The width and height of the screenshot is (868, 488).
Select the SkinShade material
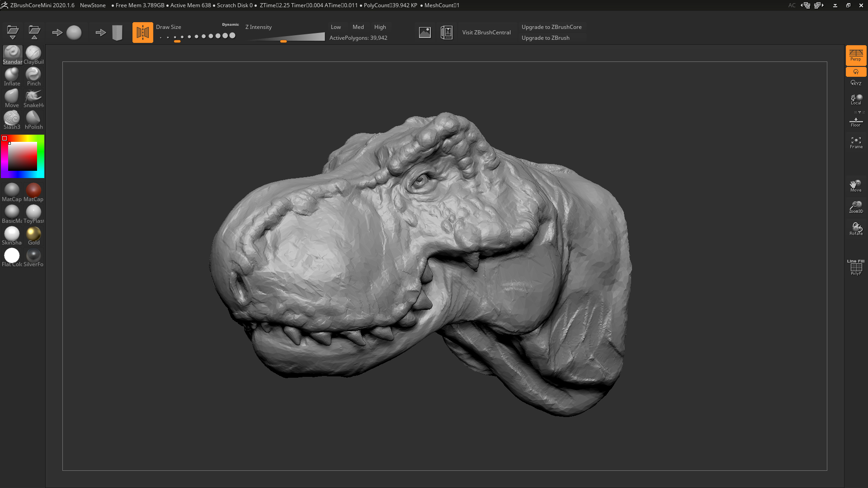tap(12, 236)
